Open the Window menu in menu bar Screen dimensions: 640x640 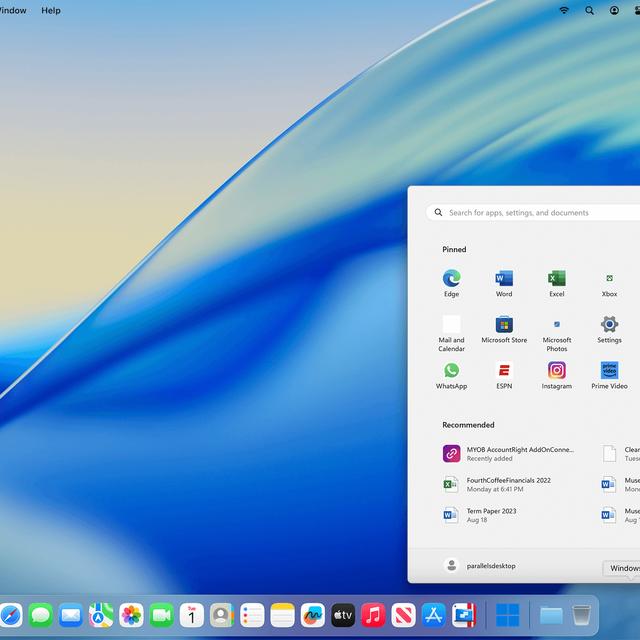coord(13,11)
